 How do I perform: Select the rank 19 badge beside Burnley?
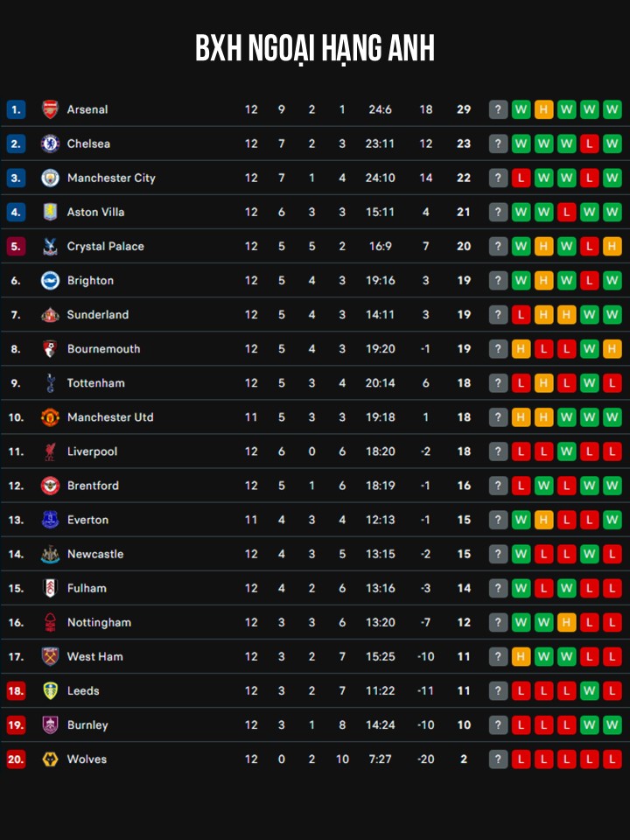pyautogui.click(x=16, y=725)
